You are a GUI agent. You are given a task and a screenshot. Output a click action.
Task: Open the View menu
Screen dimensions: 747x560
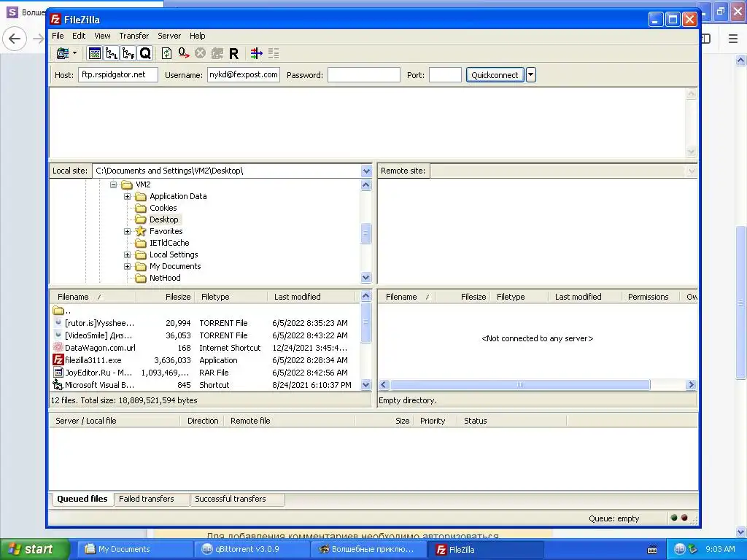[102, 36]
